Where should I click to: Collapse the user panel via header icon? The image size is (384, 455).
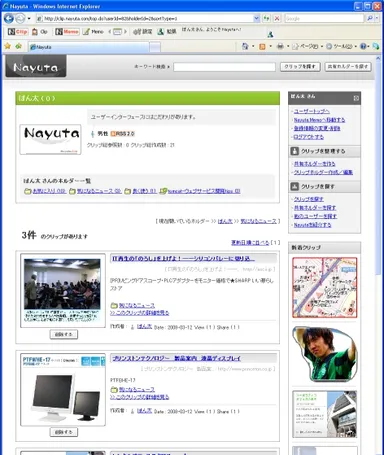(x=356, y=98)
